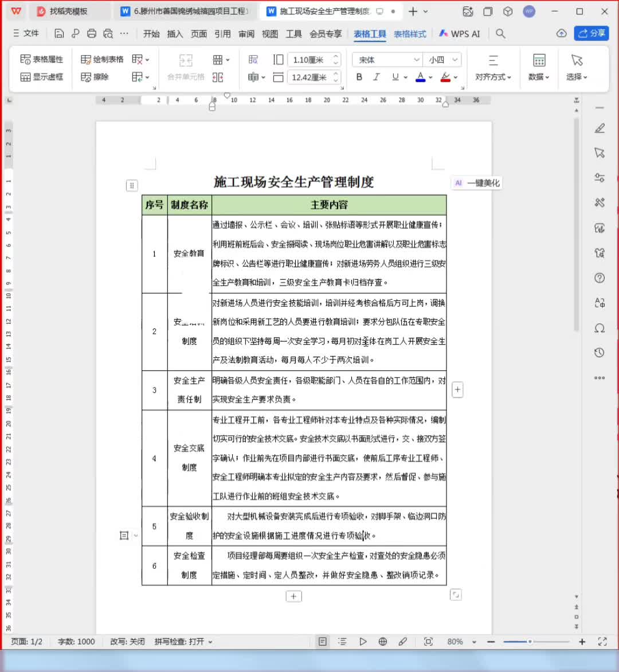The height and width of the screenshot is (672, 619).
Task: Open the help question-mark icon in right sidebar
Action: (x=600, y=278)
